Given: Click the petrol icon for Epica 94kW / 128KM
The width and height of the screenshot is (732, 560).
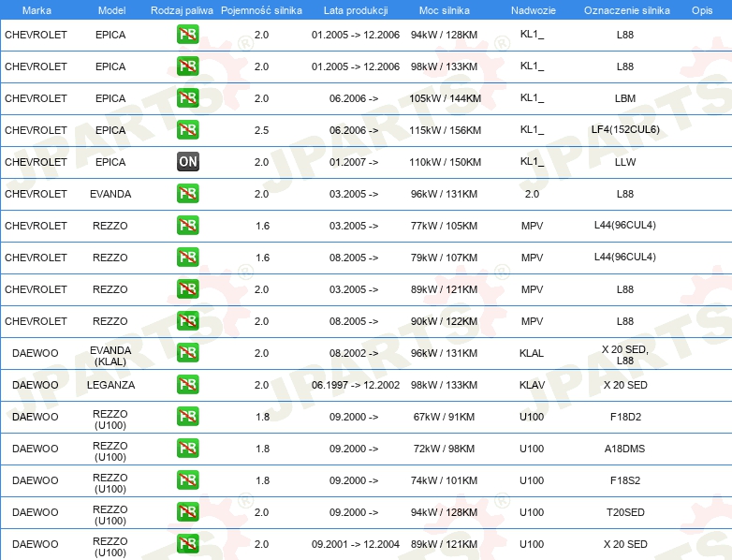Looking at the screenshot, I should (187, 35).
